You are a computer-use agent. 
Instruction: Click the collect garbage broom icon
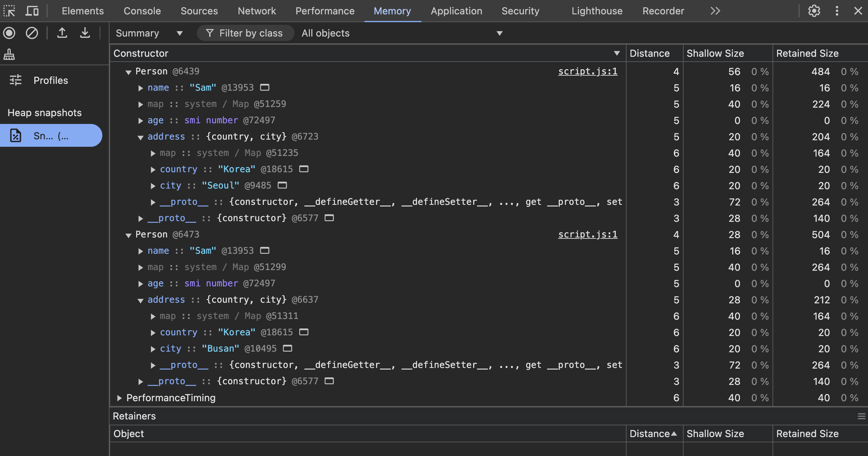click(9, 54)
